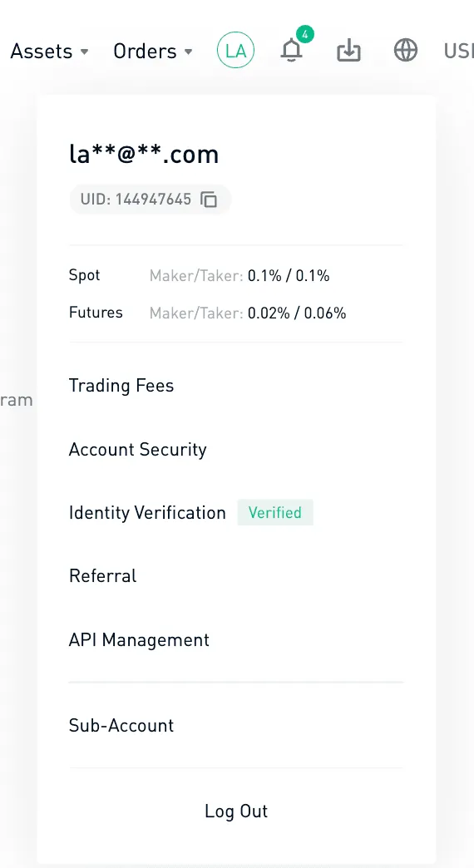
Task: Click the LA profile avatar icon
Action: click(235, 51)
